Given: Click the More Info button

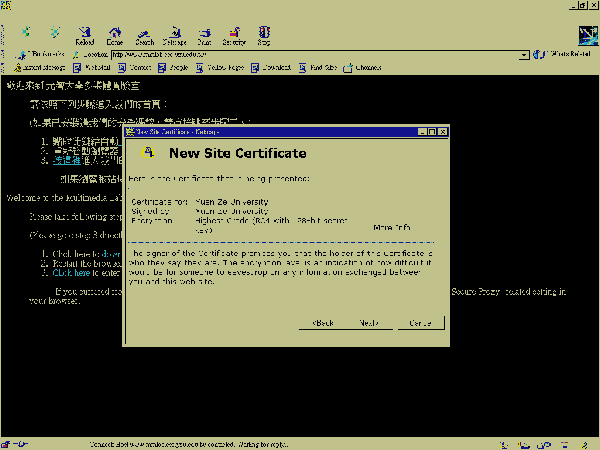Looking at the screenshot, I should (x=391, y=229).
